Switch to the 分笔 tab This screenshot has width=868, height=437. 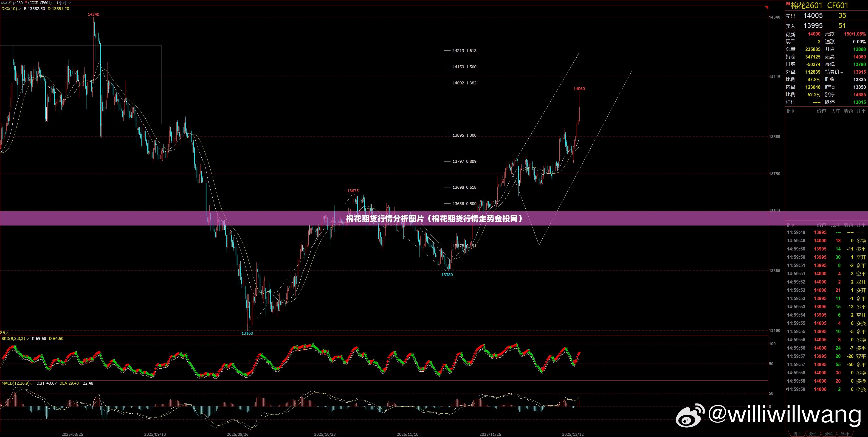[829, 434]
